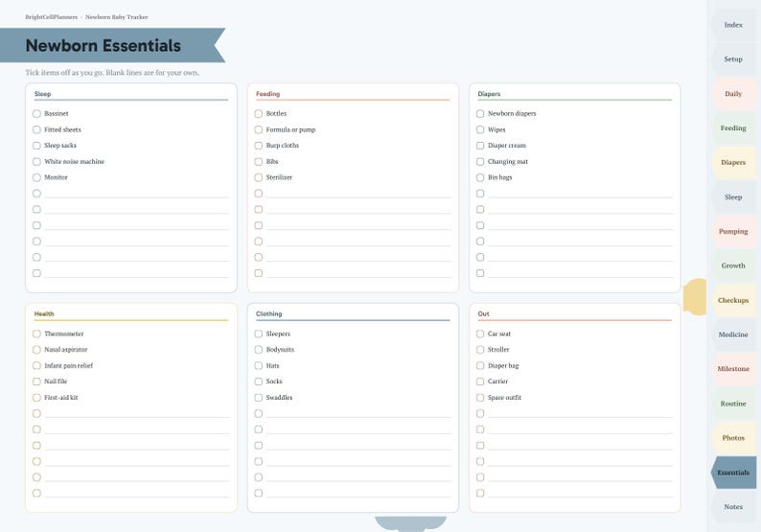Click the 'Tick items off as you go' instruction text
This screenshot has height=532, width=761.
click(x=112, y=73)
